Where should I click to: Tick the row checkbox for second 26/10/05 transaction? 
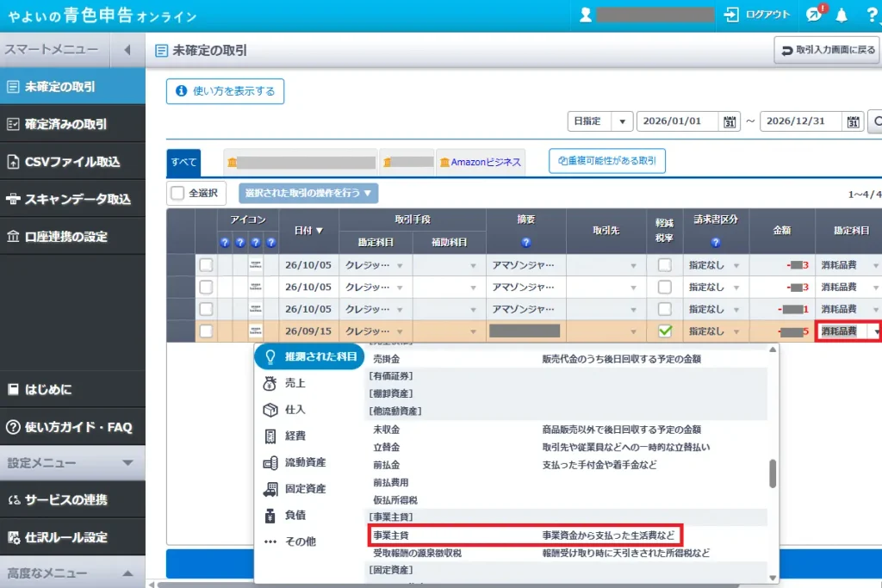point(207,287)
